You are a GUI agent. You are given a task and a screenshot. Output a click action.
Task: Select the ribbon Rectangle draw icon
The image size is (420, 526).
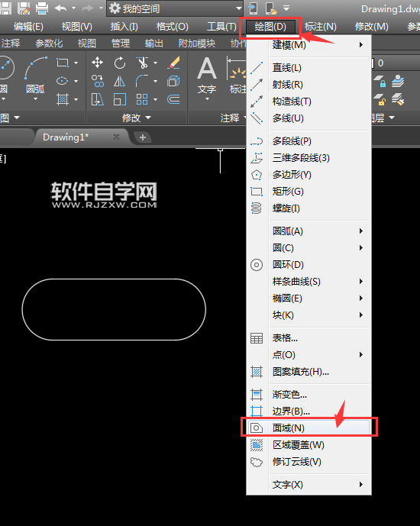63,63
